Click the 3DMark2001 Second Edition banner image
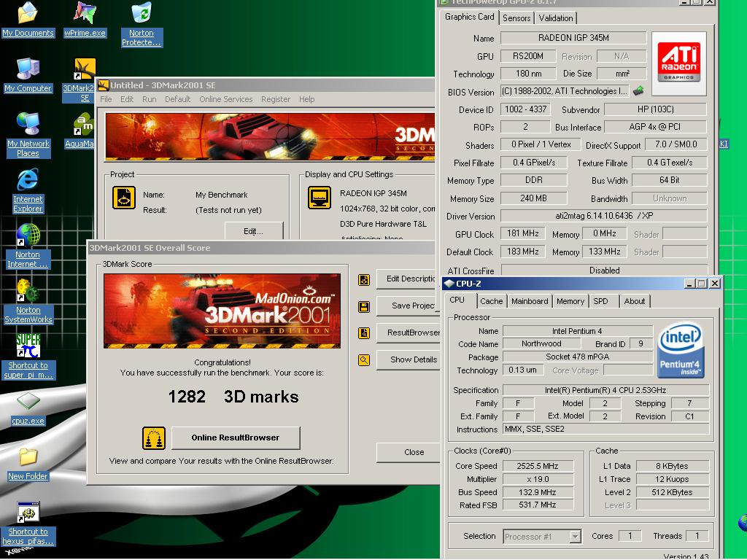The height and width of the screenshot is (560, 747). (222, 311)
